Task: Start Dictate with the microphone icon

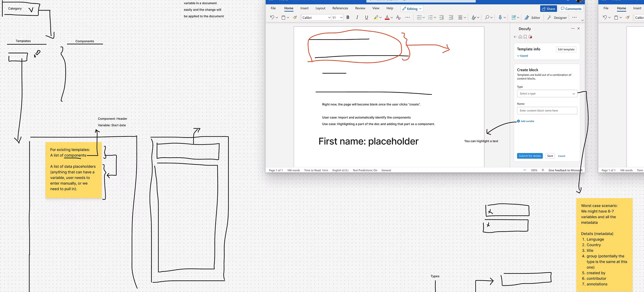Action: [x=500, y=17]
